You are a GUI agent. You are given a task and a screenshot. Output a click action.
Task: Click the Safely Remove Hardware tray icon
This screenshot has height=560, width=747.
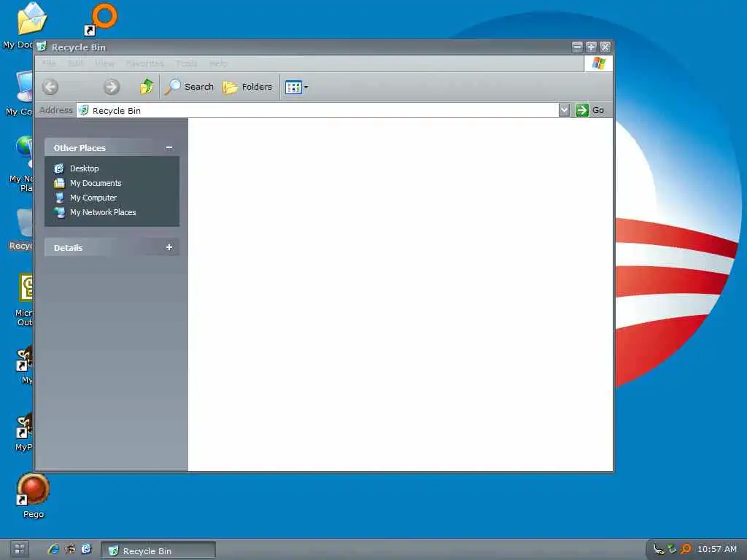tap(659, 549)
